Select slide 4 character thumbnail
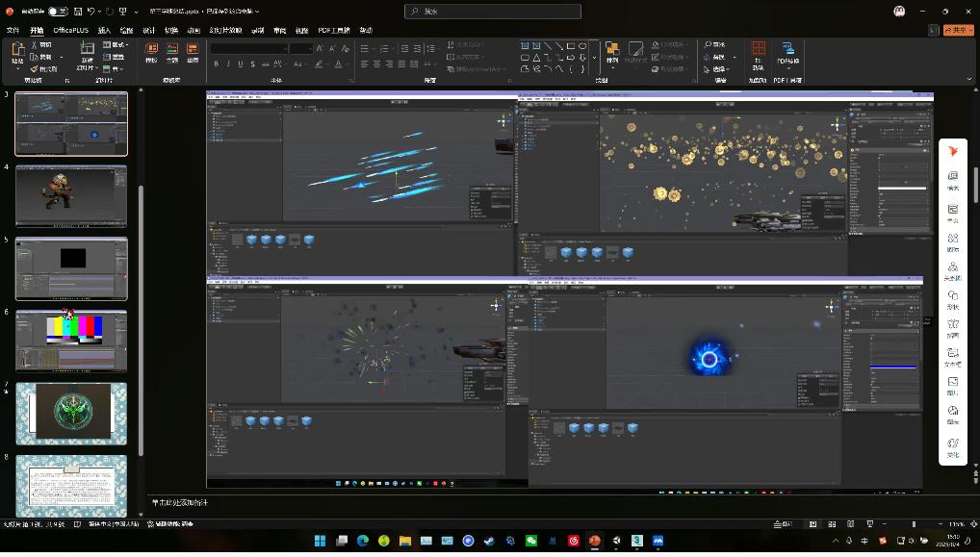The height and width of the screenshot is (557, 980). point(71,195)
